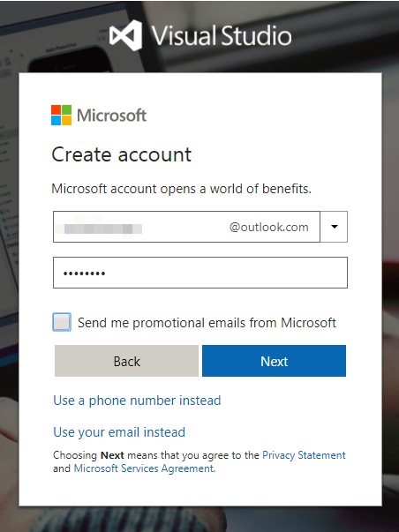Image resolution: width=399 pixels, height=532 pixels.
Task: Click the 'Create account' heading
Action: pos(122,154)
